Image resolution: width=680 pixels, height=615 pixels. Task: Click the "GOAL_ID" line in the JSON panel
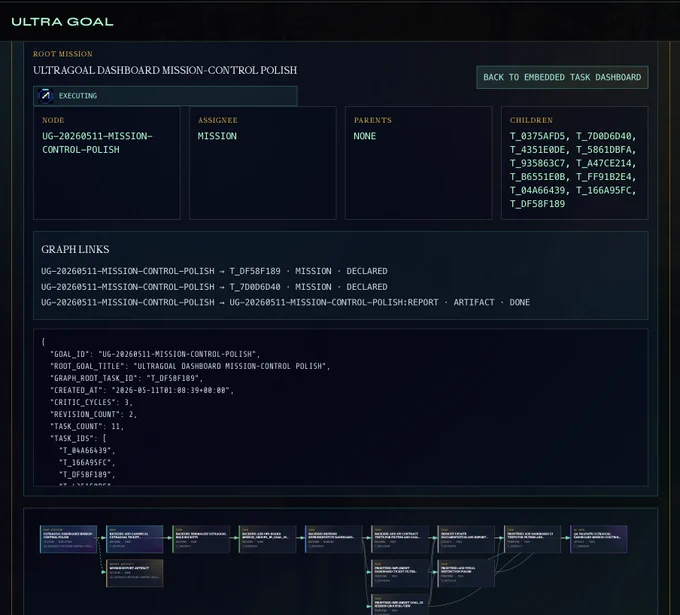pyautogui.click(x=155, y=354)
